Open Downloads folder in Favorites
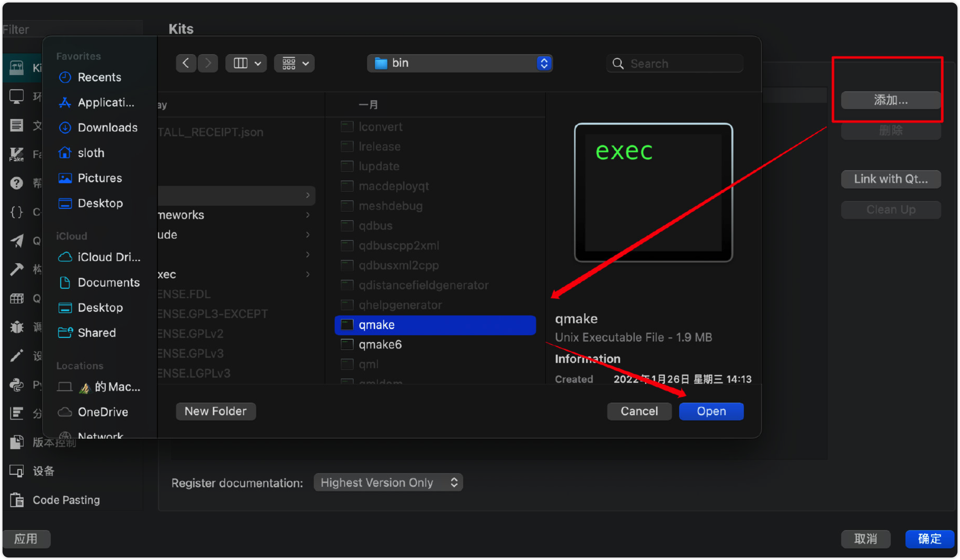The width and height of the screenshot is (960, 560). coord(107,128)
